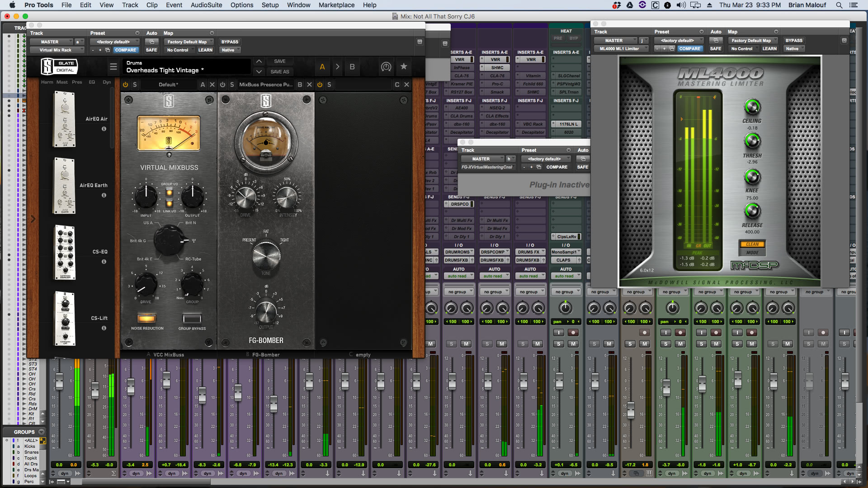Click Save As in Slate rack
Screen dimensions: 868x488
click(280, 71)
